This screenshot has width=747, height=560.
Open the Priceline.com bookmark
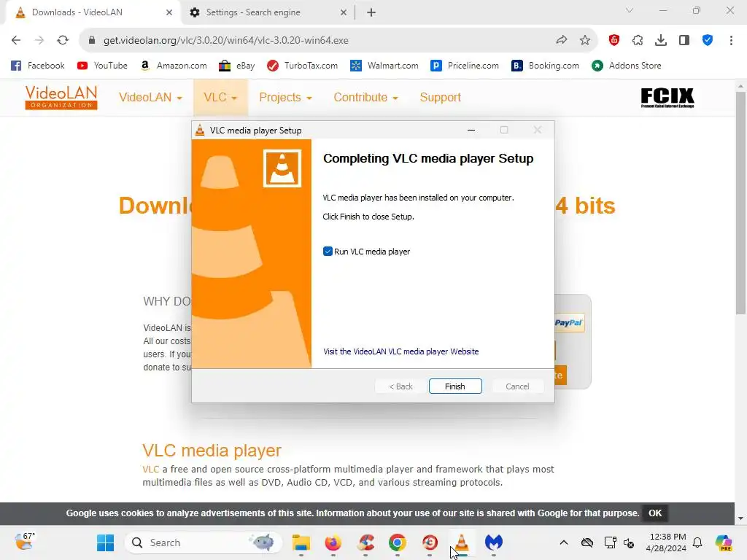point(465,66)
